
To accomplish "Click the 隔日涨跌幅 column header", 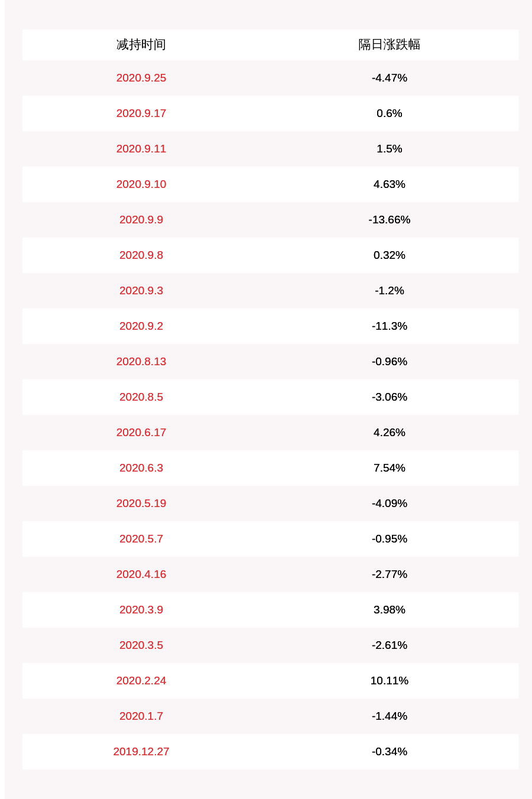I will click(389, 45).
